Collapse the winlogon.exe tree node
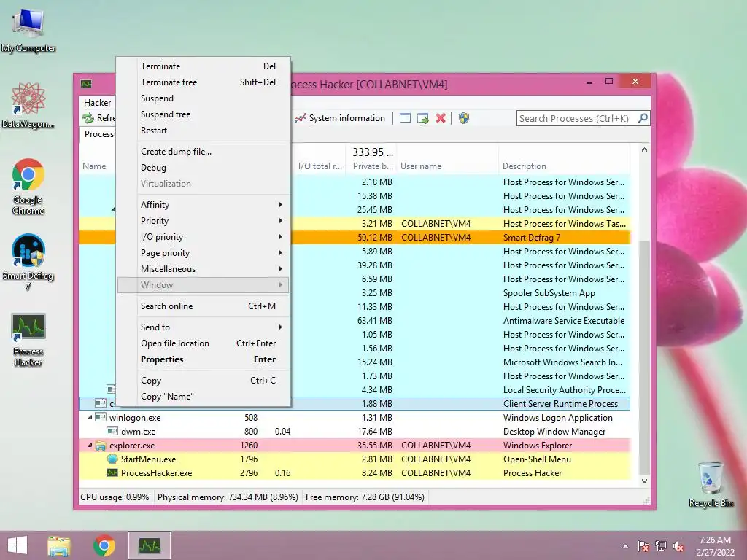The height and width of the screenshot is (560, 747). click(90, 418)
